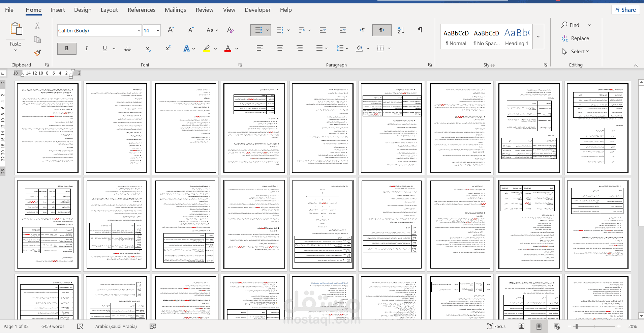Open word count from 6459 words
Screen dimensions: 644x333
pyautogui.click(x=53, y=326)
